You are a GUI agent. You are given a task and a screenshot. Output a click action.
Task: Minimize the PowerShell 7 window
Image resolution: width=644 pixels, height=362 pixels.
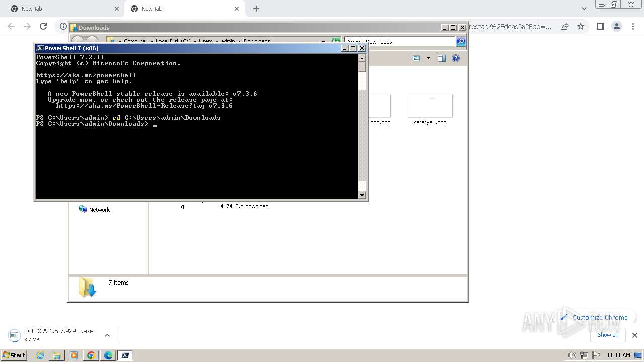[x=345, y=48]
